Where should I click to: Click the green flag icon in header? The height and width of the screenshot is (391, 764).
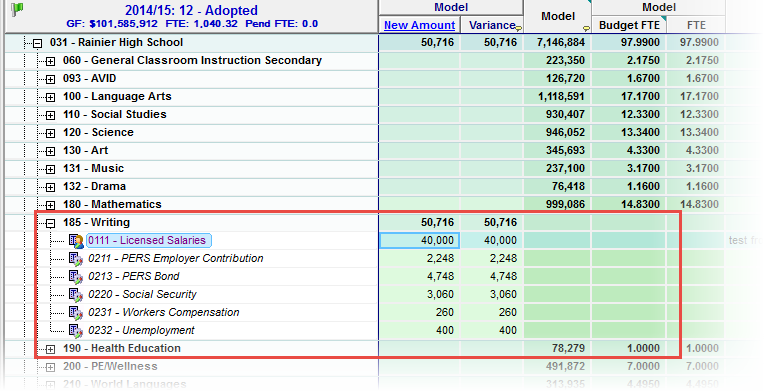pyautogui.click(x=18, y=9)
